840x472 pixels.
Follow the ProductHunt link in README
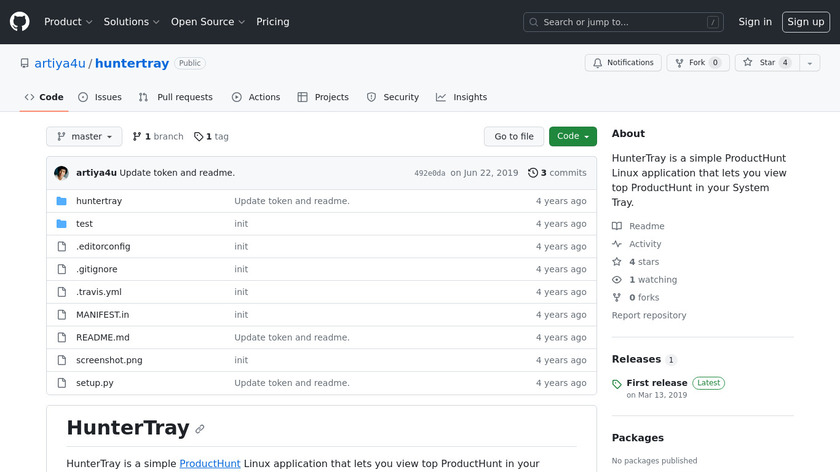click(210, 463)
